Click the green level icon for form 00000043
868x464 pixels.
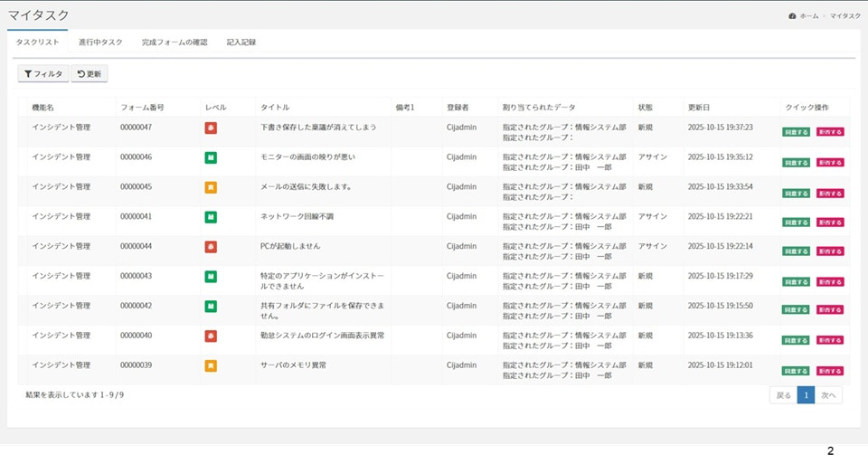tap(211, 277)
